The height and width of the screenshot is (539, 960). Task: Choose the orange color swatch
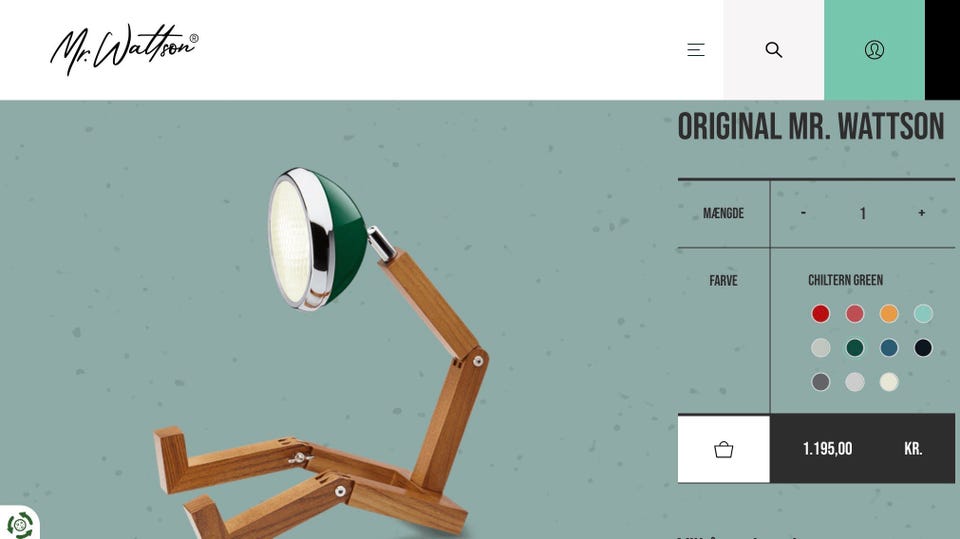[889, 314]
